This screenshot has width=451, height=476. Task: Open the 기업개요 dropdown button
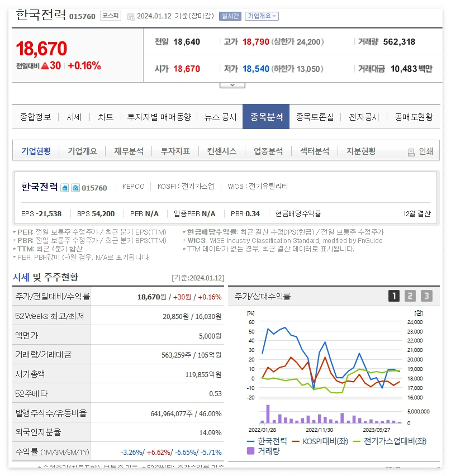click(262, 16)
